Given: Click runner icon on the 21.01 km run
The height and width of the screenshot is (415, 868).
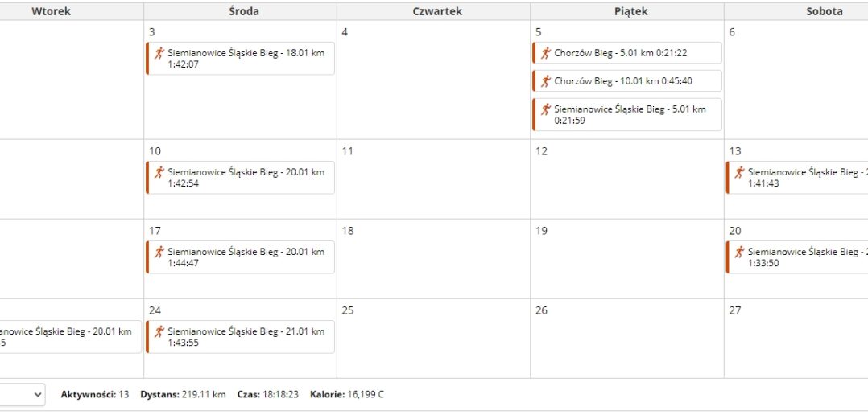Looking at the screenshot, I should (x=159, y=331).
